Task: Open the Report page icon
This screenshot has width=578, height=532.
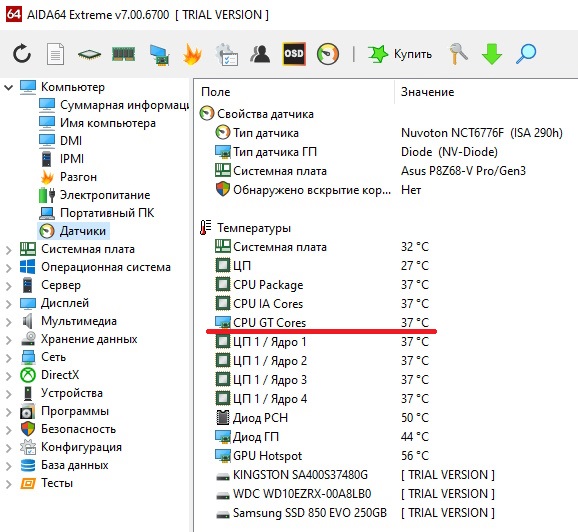Action: [55, 54]
